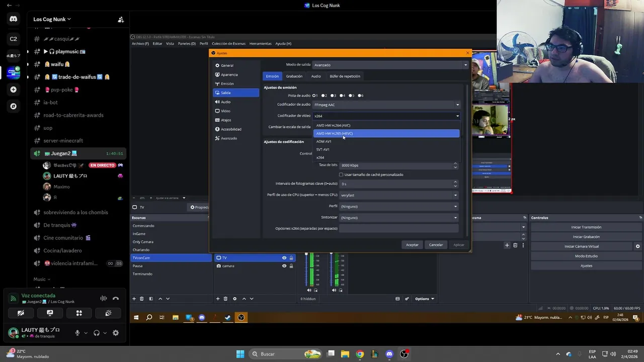This screenshot has height=362, width=644.
Task: Open Discord user settings gear
Action: pos(116,333)
